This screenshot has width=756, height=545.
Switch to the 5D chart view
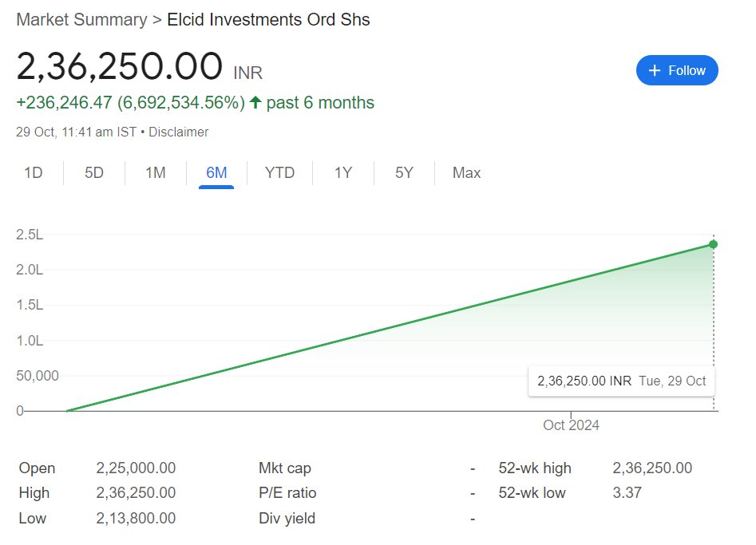pos(93,172)
